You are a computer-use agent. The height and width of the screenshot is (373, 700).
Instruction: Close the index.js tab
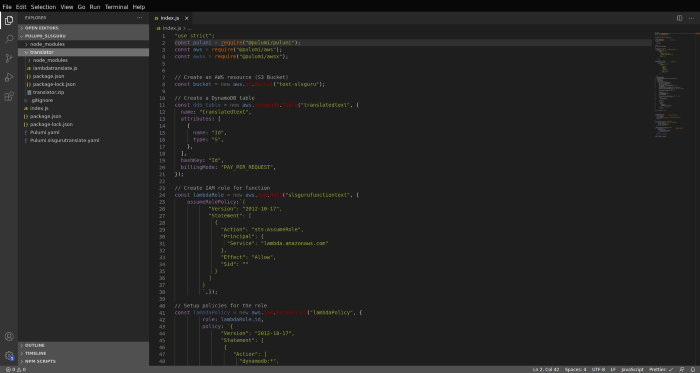click(187, 18)
